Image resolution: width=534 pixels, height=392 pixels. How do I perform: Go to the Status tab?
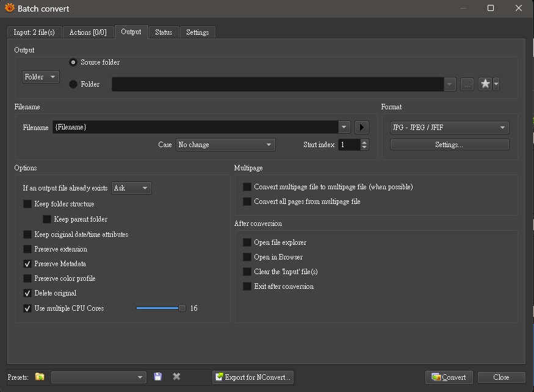[x=164, y=32]
